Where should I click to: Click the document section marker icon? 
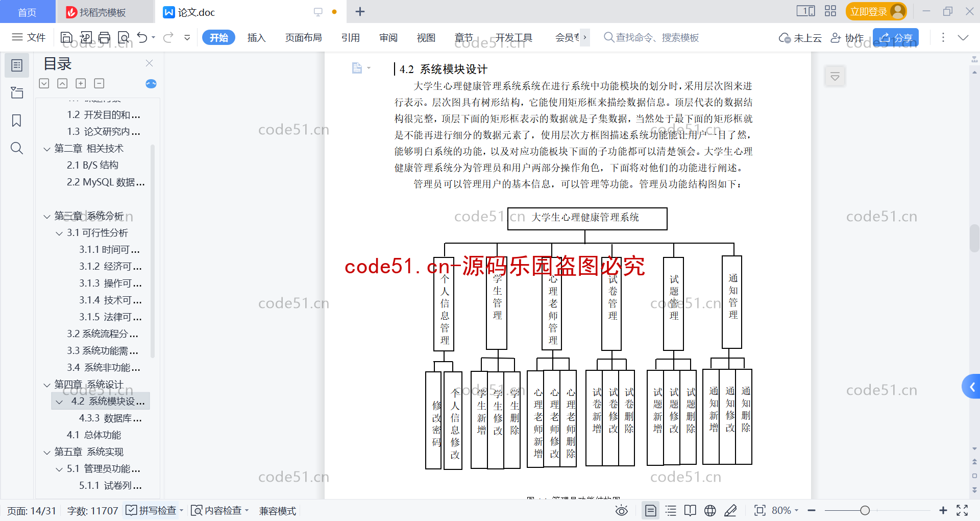[x=357, y=67]
